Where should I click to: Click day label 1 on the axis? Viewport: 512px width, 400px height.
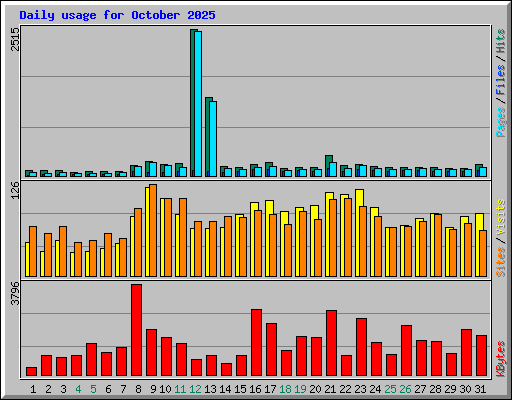(33, 389)
